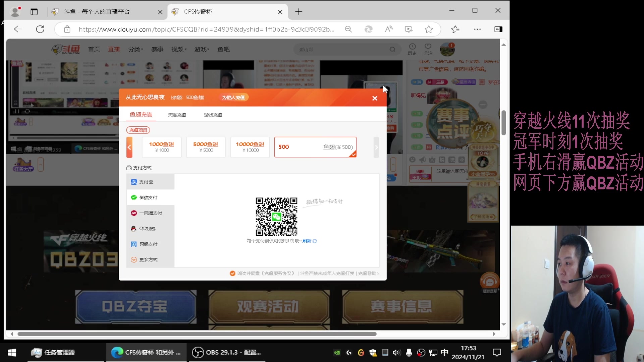Click the 刷新 QR code refresh link

[x=309, y=241]
